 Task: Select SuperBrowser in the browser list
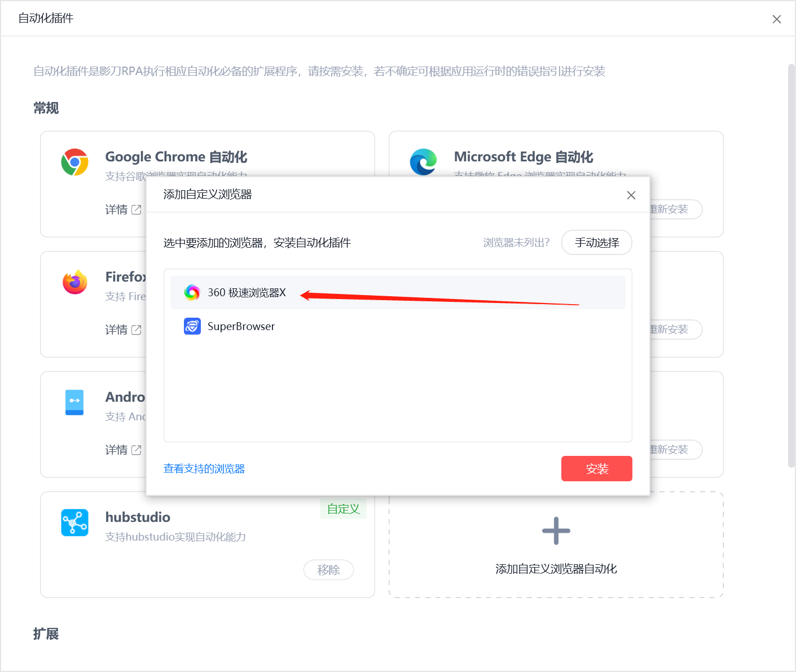click(398, 326)
